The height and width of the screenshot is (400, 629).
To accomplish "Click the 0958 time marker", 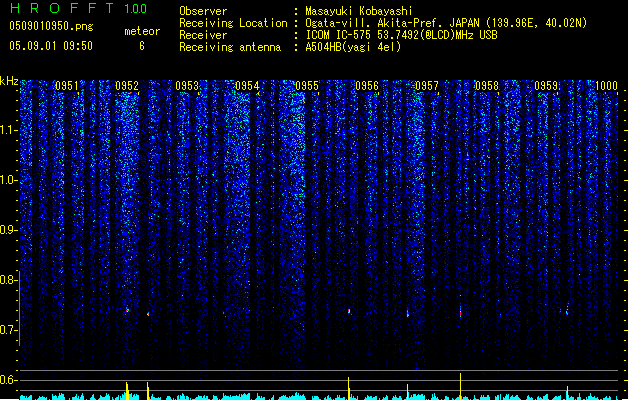I will coord(487,86).
